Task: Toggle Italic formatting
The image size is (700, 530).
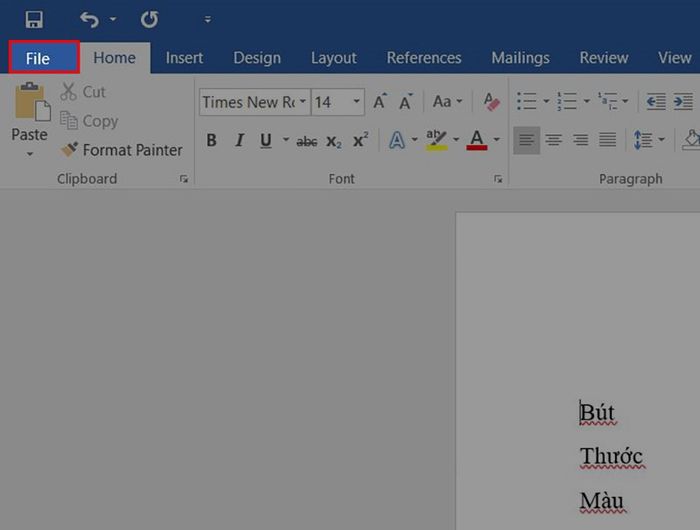Action: pyautogui.click(x=239, y=140)
